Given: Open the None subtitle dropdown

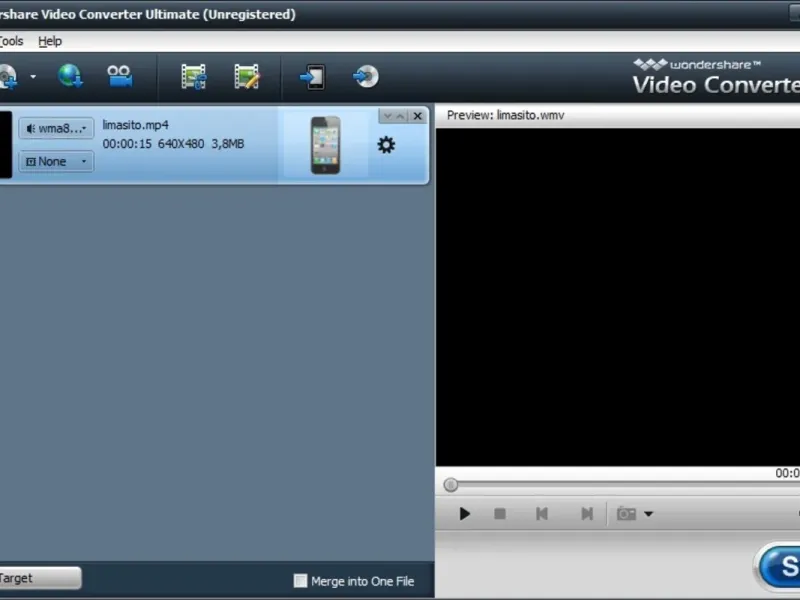Looking at the screenshot, I should click(x=56, y=161).
